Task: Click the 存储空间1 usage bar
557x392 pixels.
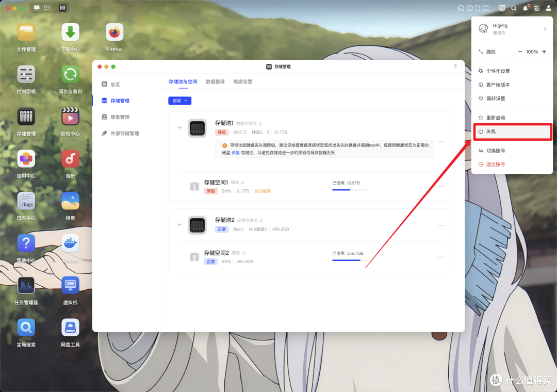Action: point(350,190)
